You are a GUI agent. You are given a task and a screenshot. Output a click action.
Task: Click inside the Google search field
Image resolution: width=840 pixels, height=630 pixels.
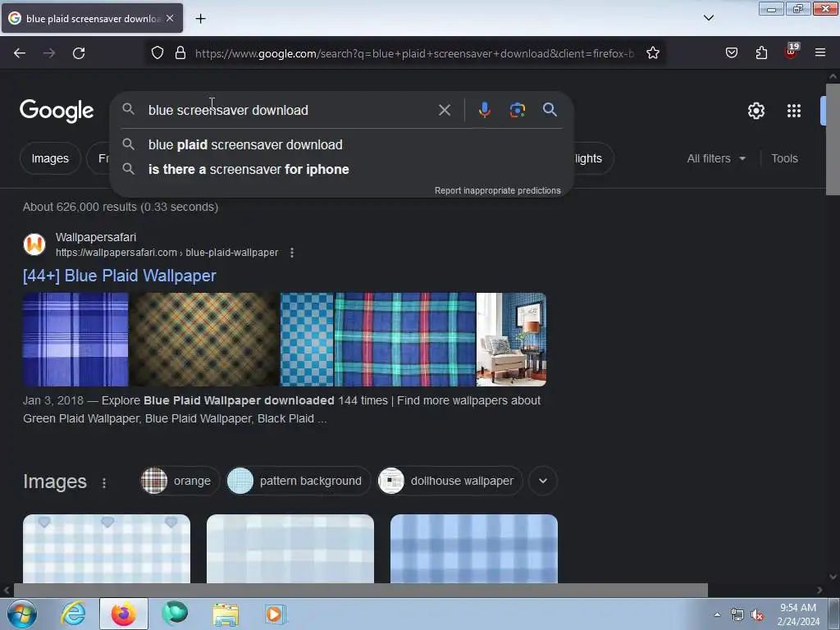pos(290,111)
